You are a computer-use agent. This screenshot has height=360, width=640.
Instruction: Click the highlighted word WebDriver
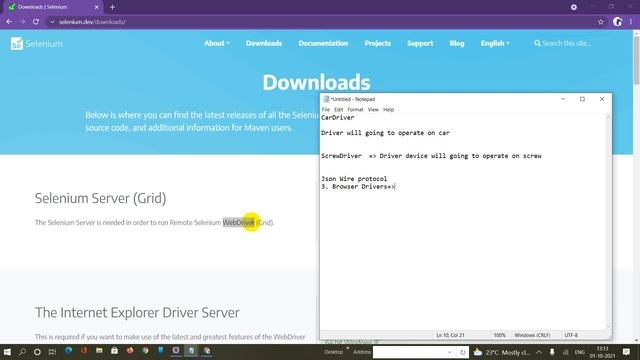click(x=238, y=222)
